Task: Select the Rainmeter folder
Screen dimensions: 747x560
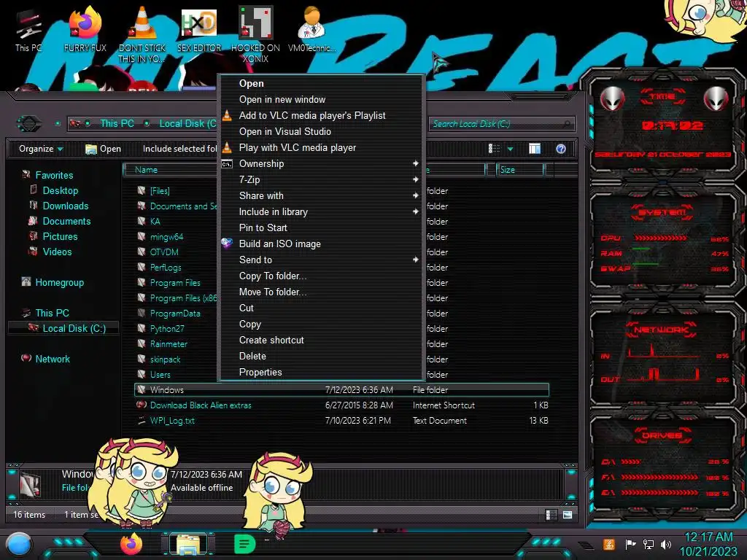Action: 169,344
